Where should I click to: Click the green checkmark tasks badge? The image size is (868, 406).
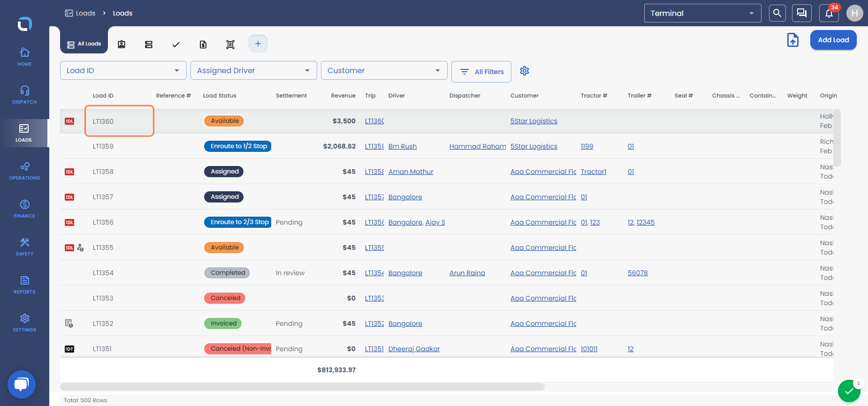(x=849, y=391)
